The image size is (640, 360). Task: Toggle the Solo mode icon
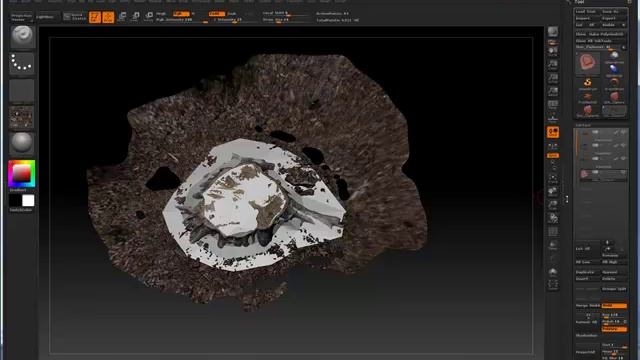553,271
